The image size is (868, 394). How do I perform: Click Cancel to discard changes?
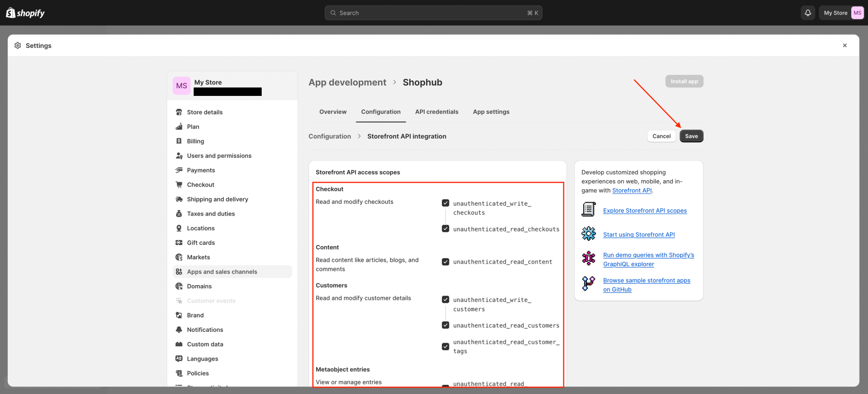coord(661,136)
